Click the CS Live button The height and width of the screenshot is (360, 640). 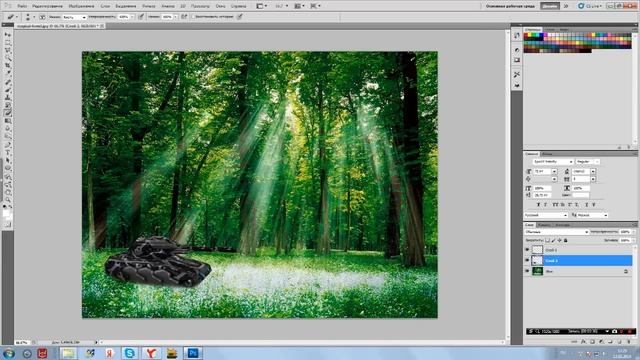click(x=590, y=6)
